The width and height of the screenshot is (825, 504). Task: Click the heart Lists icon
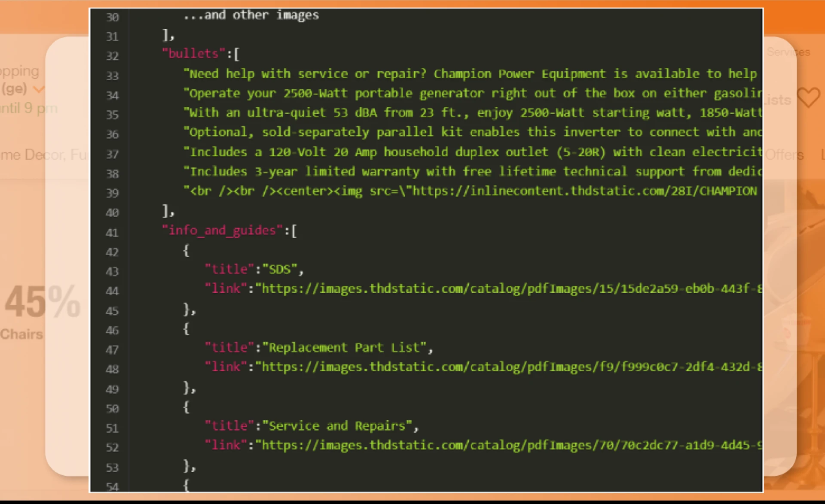[x=808, y=98]
